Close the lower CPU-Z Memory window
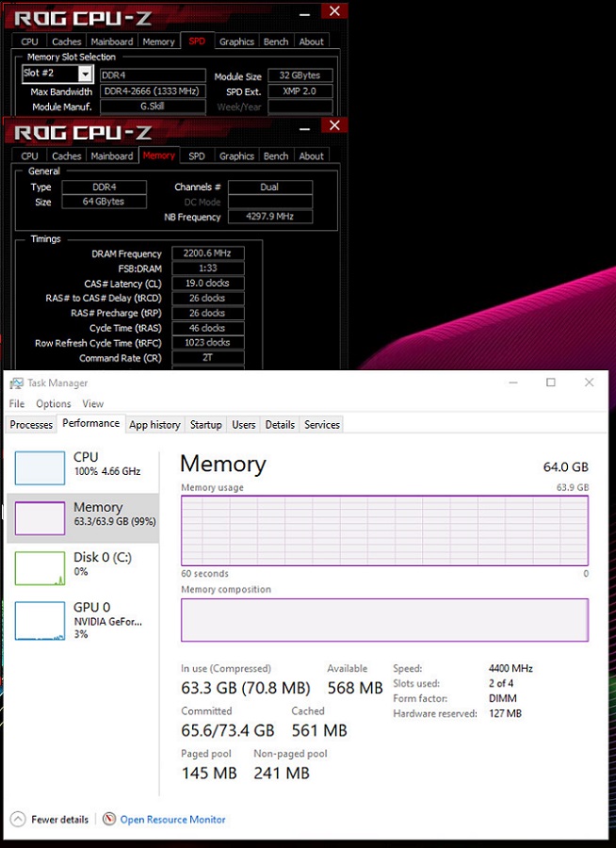This screenshot has height=848, width=616. (x=334, y=125)
